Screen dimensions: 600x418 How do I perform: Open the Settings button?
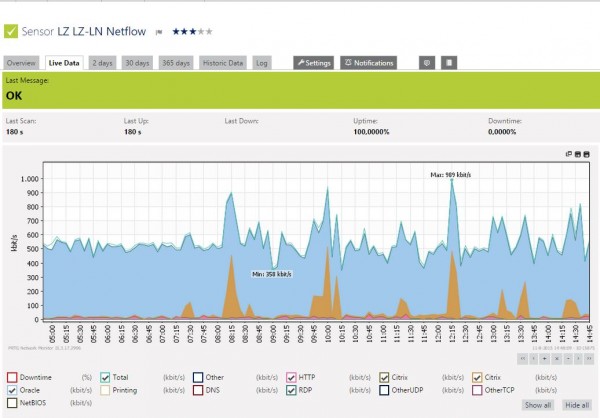tap(313, 62)
